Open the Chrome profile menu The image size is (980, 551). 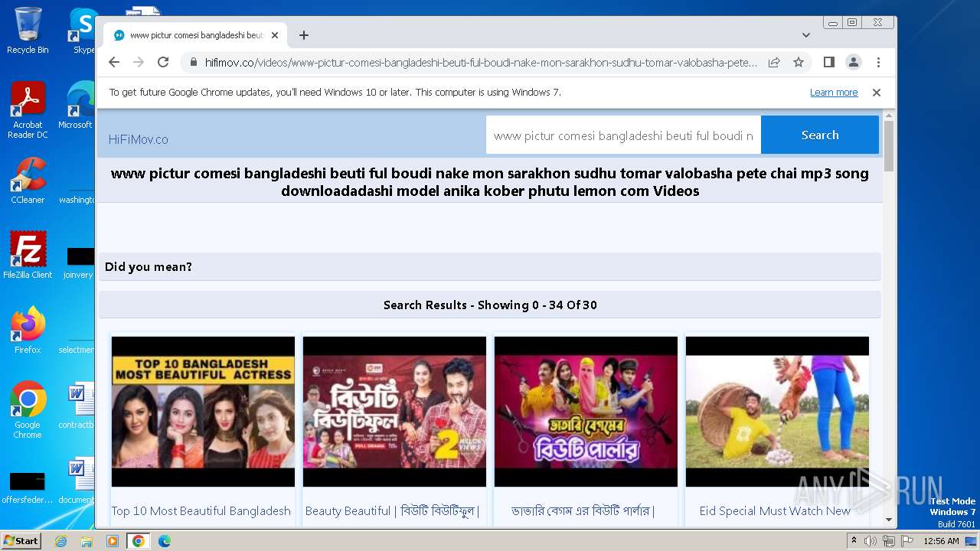tap(854, 62)
